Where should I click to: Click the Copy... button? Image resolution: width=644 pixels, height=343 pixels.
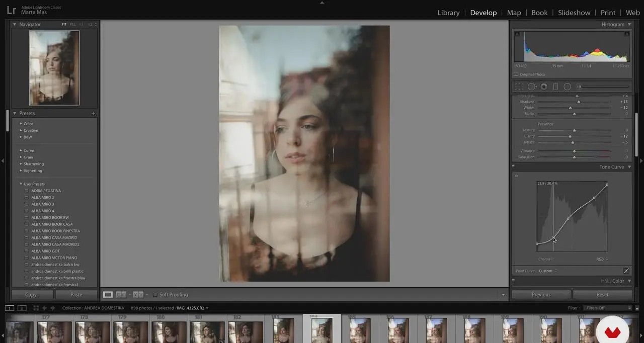33,295
